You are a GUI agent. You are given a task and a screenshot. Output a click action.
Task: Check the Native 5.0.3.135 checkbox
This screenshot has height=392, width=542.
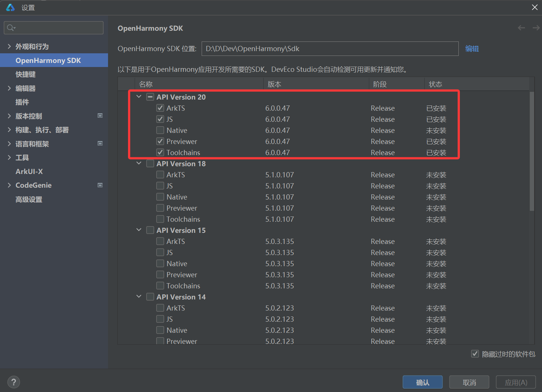(160, 264)
